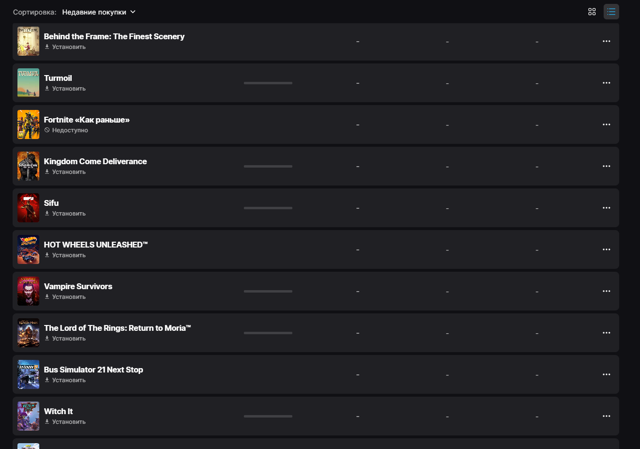Open the Turmoil cover thumbnail
Image resolution: width=640 pixels, height=449 pixels.
28,83
